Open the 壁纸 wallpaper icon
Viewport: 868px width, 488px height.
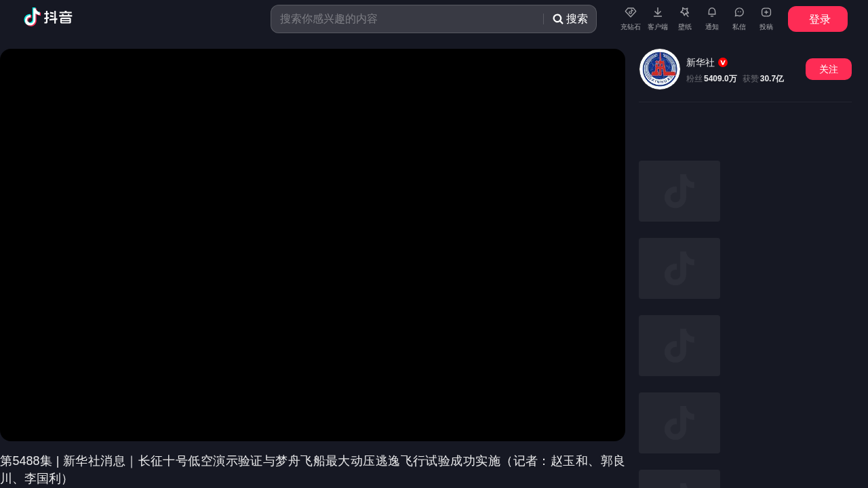coord(684,18)
